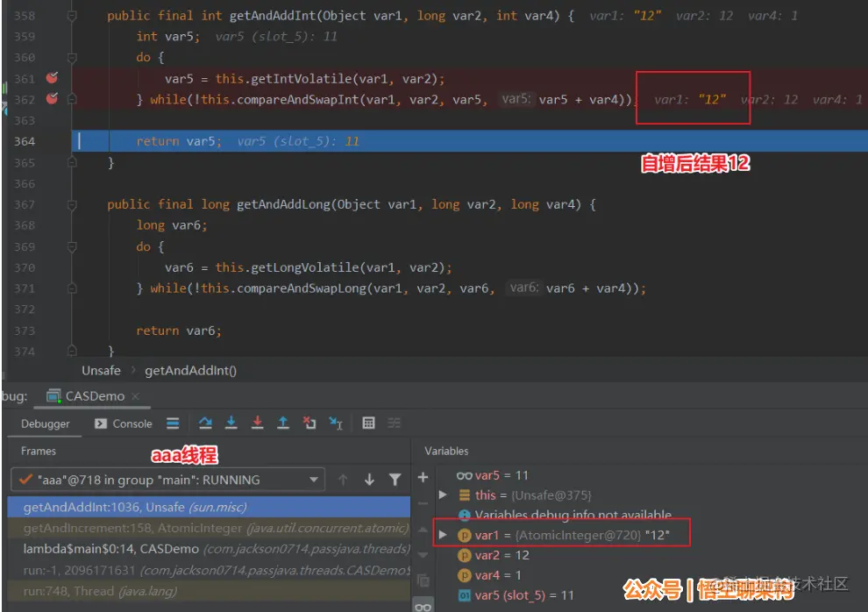Select the next frame down arrow
868x612 pixels.
coord(369,480)
